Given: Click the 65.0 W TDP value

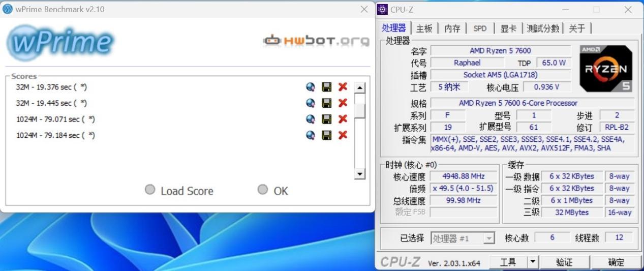Looking at the screenshot, I should [554, 63].
